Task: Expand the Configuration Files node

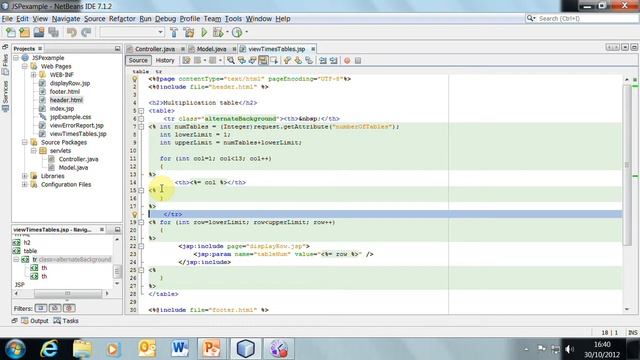Action: click(x=25, y=184)
